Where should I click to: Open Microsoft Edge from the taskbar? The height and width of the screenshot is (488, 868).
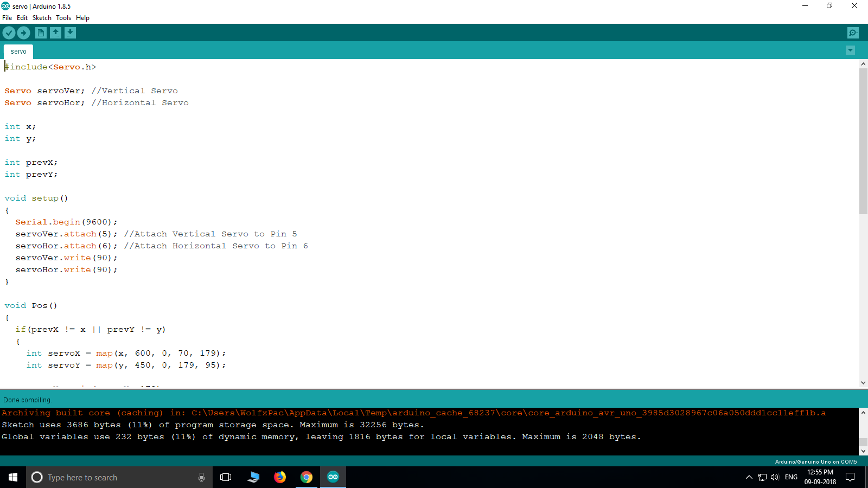[x=253, y=477]
